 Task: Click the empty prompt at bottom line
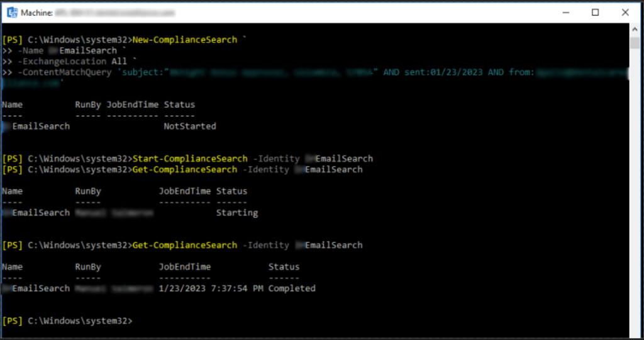point(68,321)
